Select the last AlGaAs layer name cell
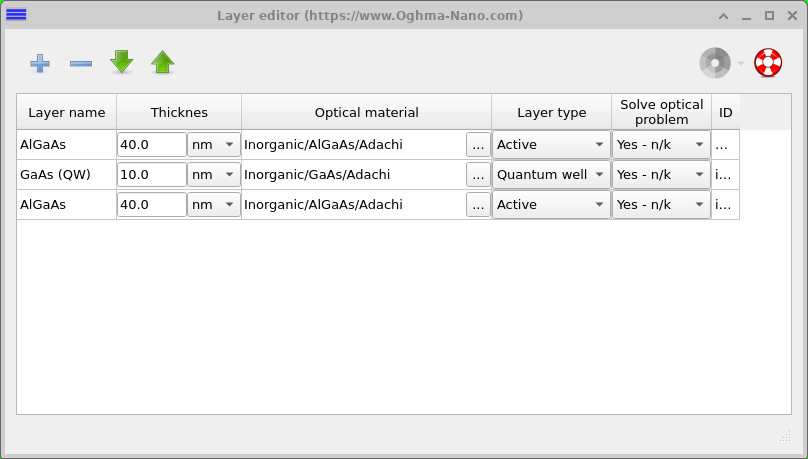The height and width of the screenshot is (459, 808). 66,205
